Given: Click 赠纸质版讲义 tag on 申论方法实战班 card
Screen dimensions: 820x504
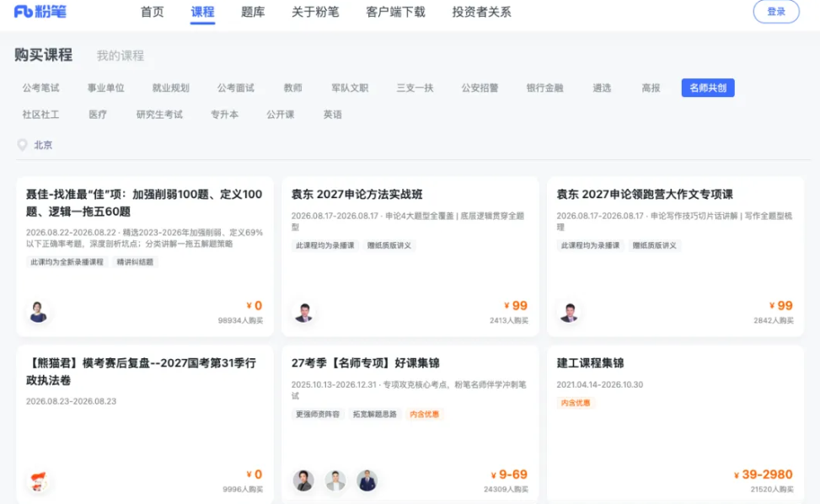Looking at the screenshot, I should point(389,245).
